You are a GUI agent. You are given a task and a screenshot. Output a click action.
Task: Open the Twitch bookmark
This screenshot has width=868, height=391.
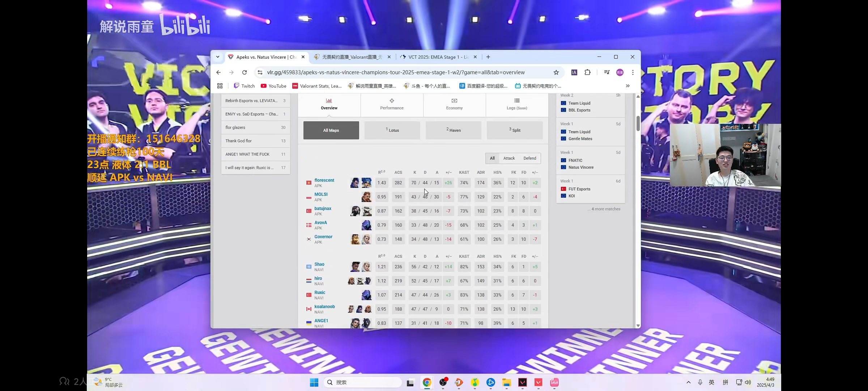coord(244,86)
